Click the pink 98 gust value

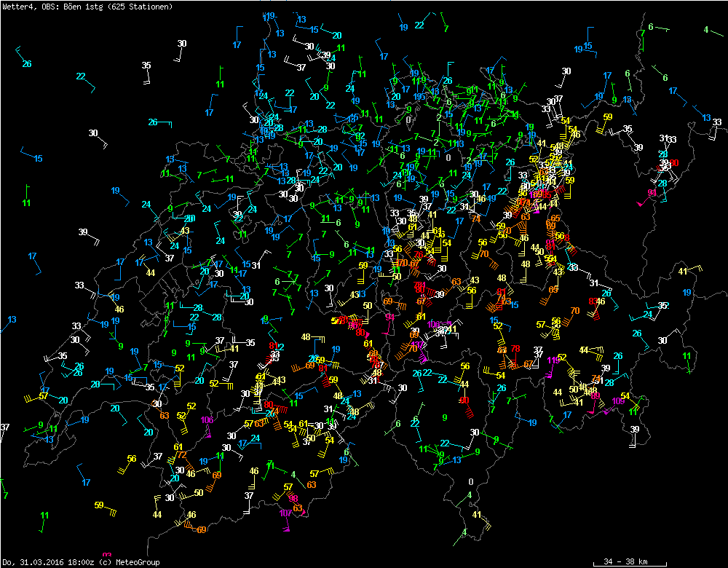click(293, 499)
